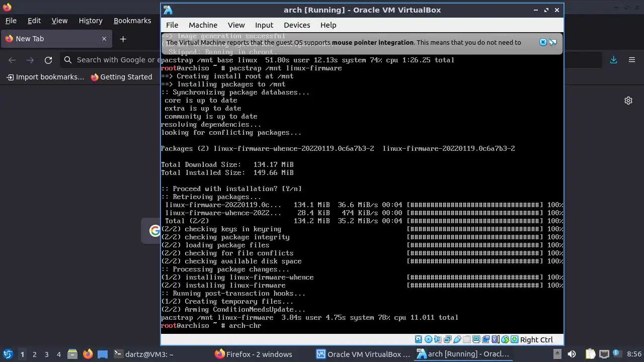Open Firefox History menu
The width and height of the screenshot is (644, 362).
click(x=91, y=21)
